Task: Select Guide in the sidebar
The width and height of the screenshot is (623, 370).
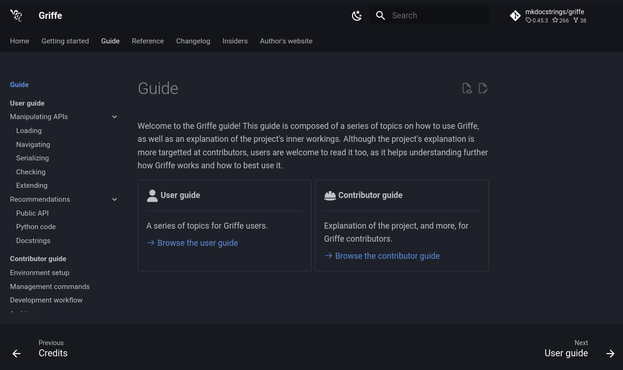Action: [x=19, y=85]
